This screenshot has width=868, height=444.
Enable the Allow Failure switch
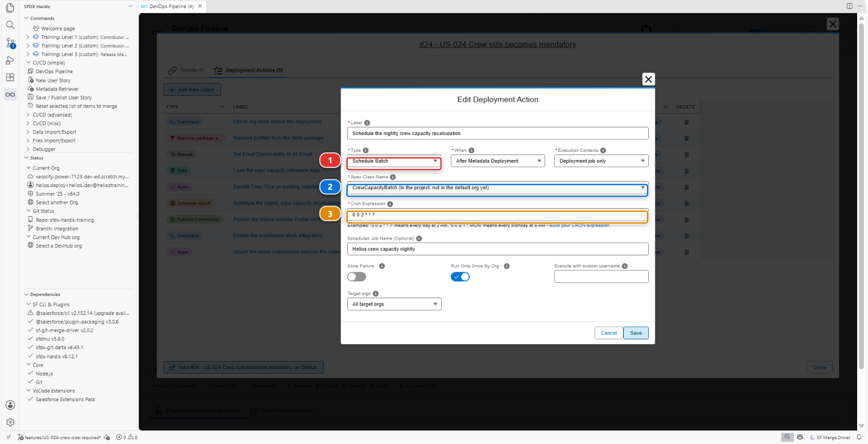pyautogui.click(x=356, y=277)
